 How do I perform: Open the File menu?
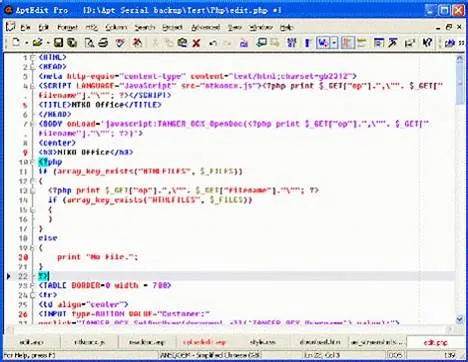point(25,27)
